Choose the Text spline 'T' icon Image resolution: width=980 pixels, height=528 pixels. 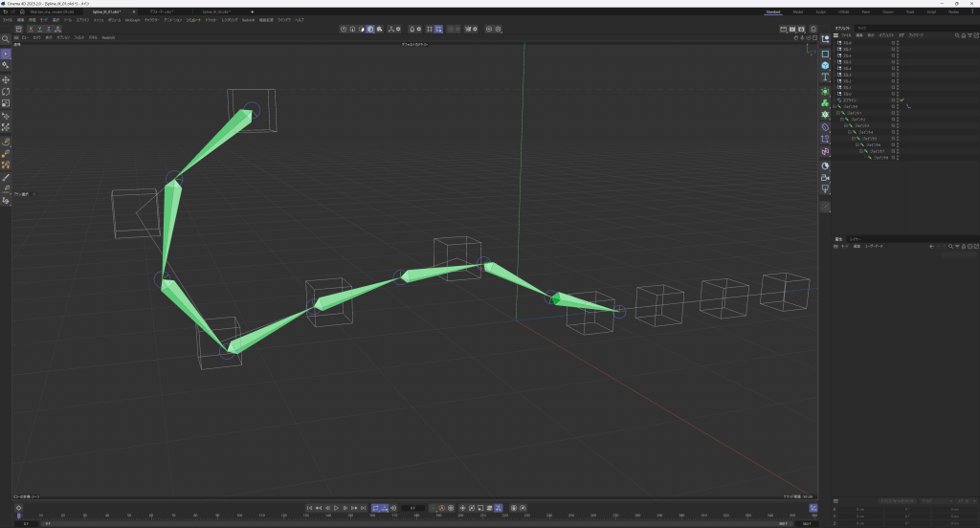tap(825, 77)
